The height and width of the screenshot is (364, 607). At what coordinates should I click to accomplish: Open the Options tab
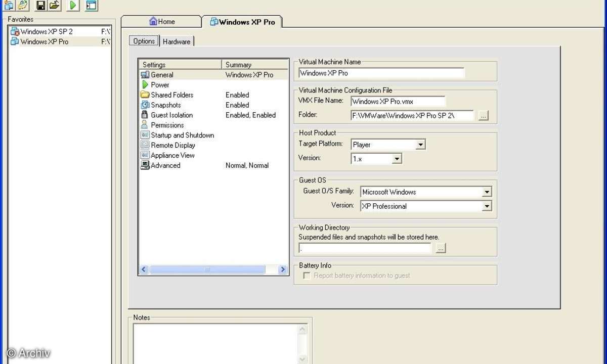pos(144,41)
